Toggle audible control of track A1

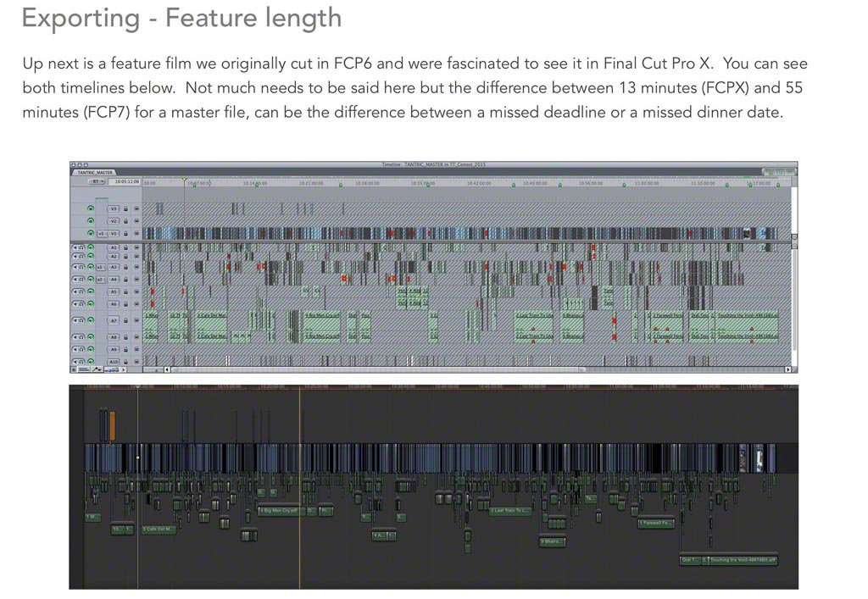[91, 247]
